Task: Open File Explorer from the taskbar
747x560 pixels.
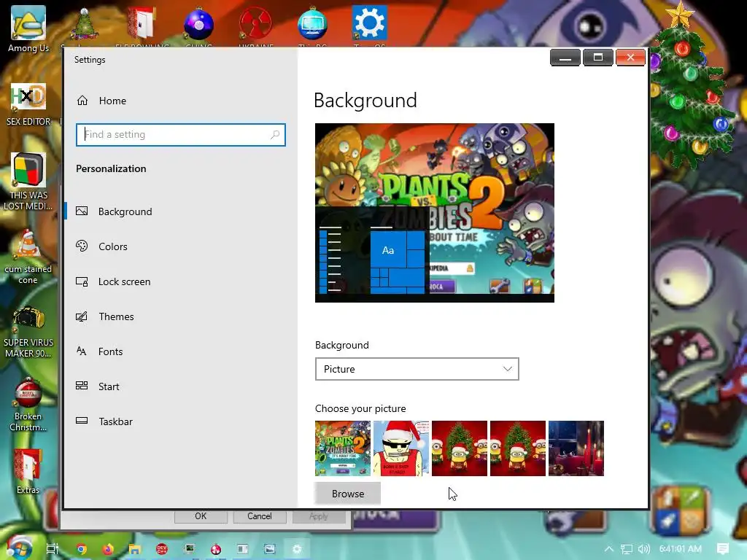Action: (135, 549)
